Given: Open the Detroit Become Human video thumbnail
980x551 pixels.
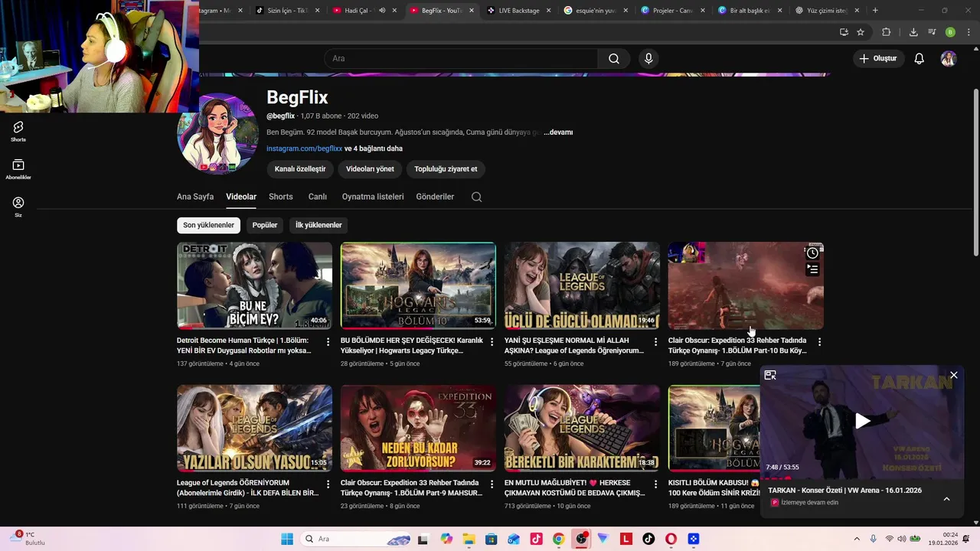Looking at the screenshot, I should [254, 285].
